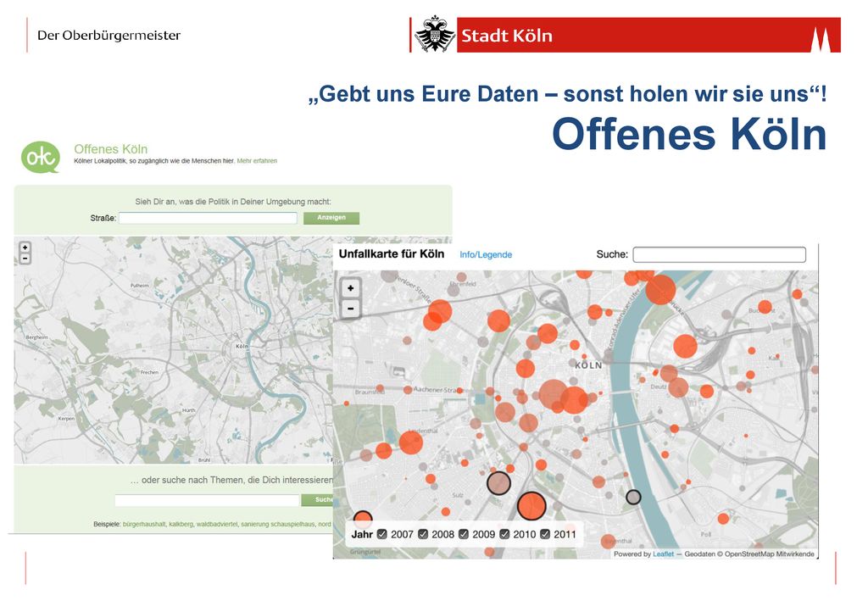
Task: Click the green Anzeigen button
Action: tap(331, 218)
